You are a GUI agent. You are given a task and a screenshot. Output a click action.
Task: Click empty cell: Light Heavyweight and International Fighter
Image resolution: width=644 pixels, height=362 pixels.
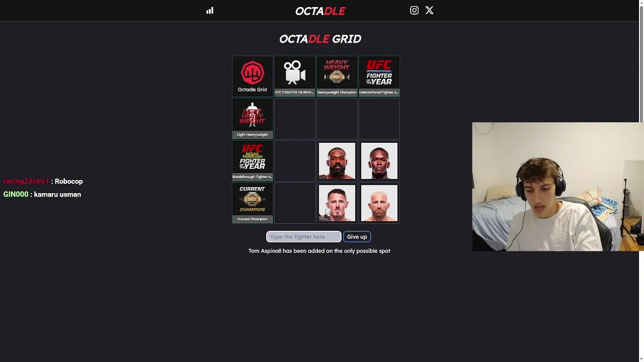(379, 119)
